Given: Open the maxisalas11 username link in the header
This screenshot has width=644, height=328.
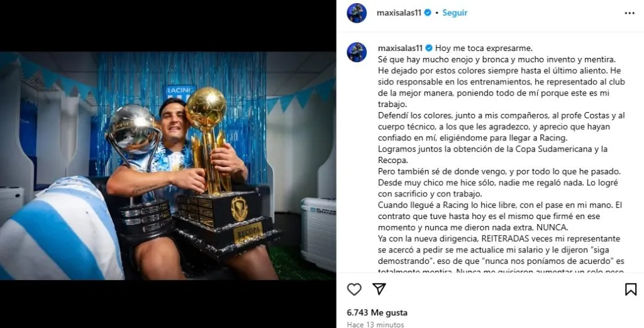Looking at the screenshot, I should 399,13.
